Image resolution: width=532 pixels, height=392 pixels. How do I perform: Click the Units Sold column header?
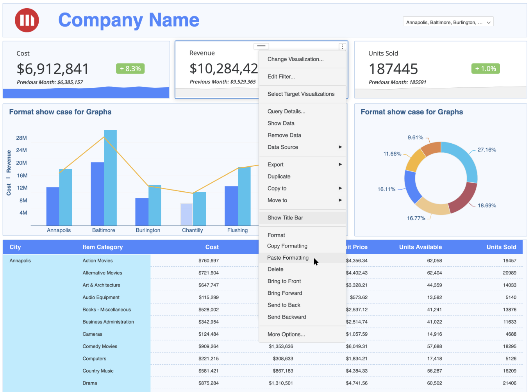(x=501, y=247)
